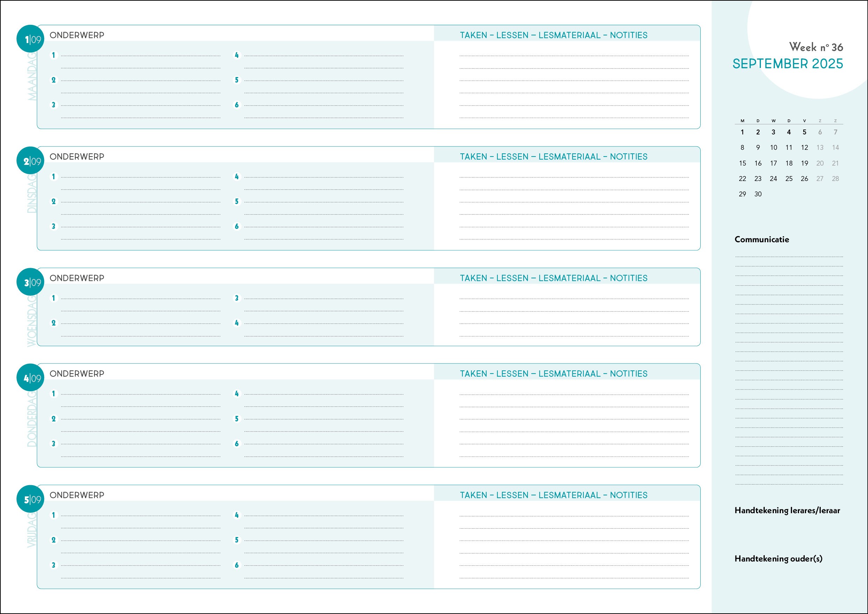Select day 1 in the mini calendar
The width and height of the screenshot is (868, 614).
click(742, 132)
